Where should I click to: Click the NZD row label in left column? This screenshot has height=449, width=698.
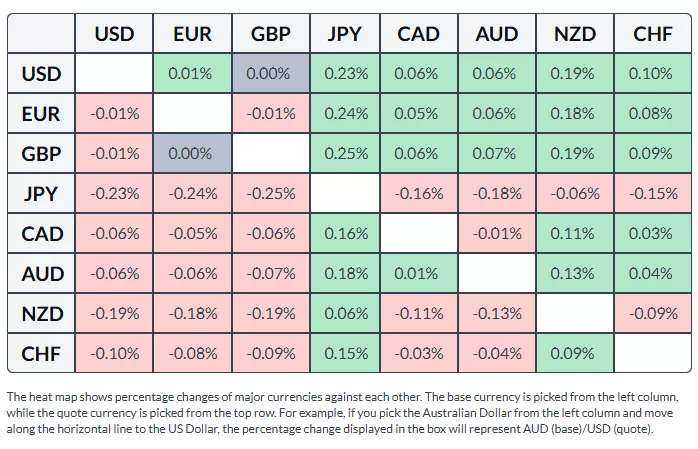coord(42,314)
